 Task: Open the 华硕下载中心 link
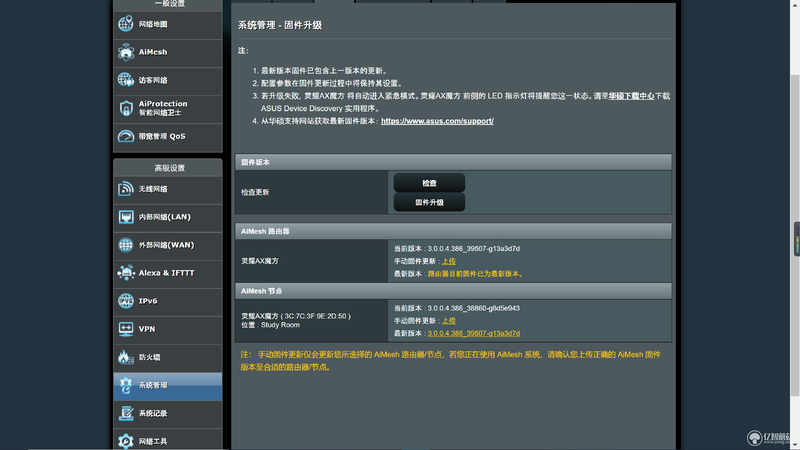tap(631, 96)
